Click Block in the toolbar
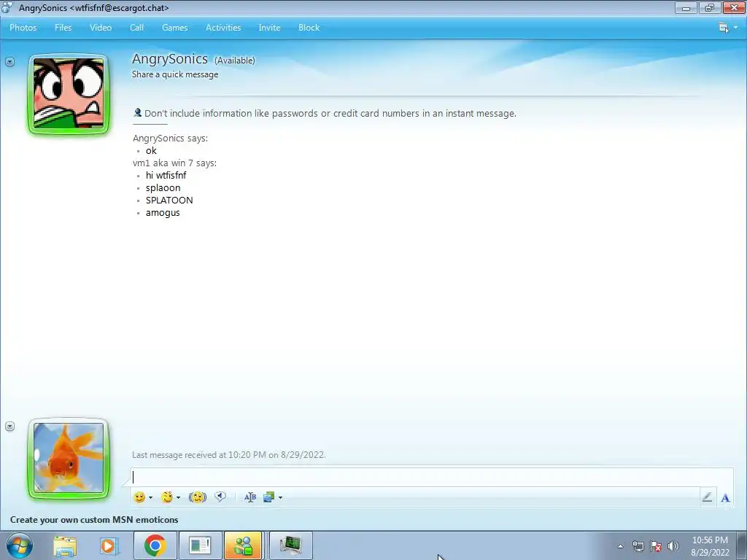This screenshot has width=747, height=560. [x=309, y=28]
